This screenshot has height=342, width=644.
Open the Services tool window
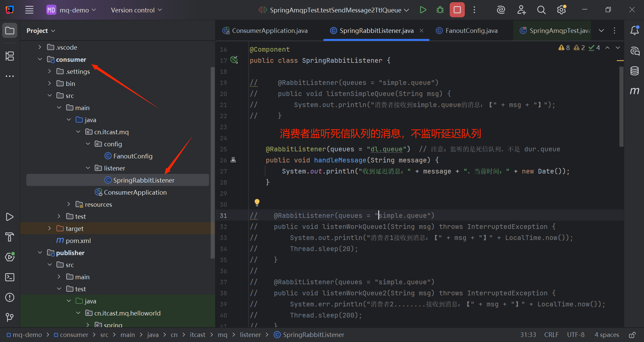tap(10, 257)
